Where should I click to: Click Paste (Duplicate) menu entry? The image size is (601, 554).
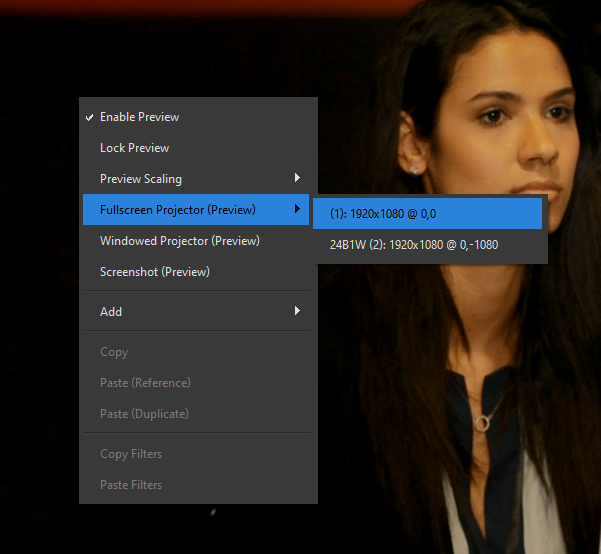pyautogui.click(x=196, y=414)
